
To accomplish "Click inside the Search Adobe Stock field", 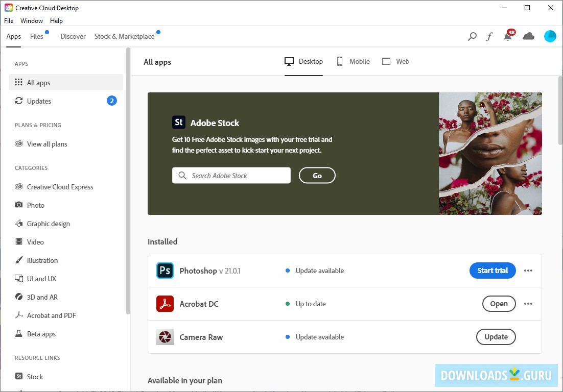I will coord(231,175).
